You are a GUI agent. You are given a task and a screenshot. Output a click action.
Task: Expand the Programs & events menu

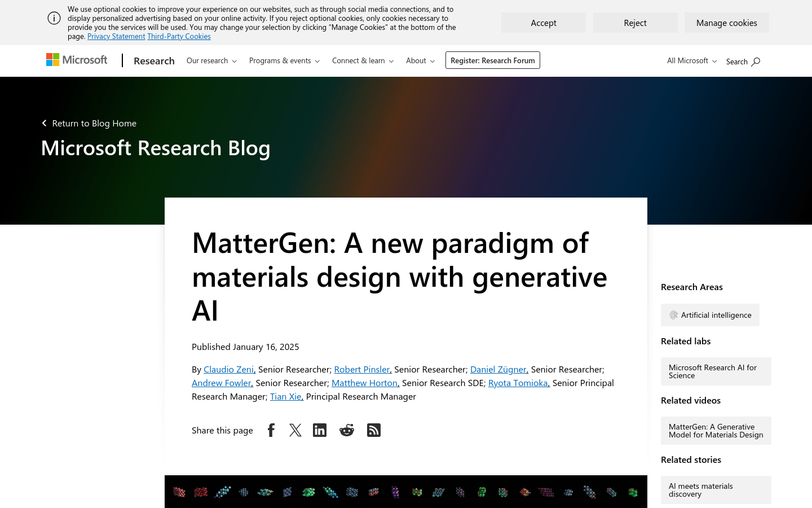click(x=284, y=60)
